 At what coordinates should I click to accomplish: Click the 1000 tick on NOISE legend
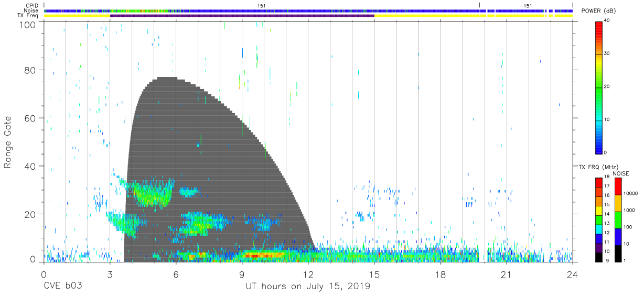point(630,210)
